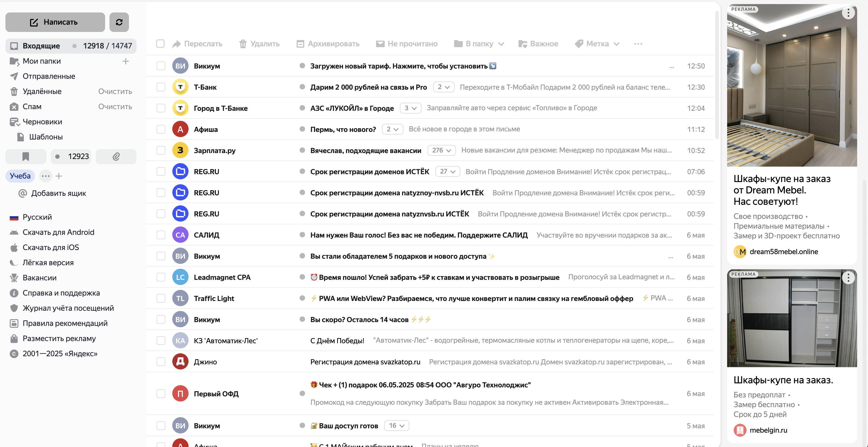Screen dimensions: 868x447
Task: Click Переслать in the toolbar
Action: click(x=197, y=44)
